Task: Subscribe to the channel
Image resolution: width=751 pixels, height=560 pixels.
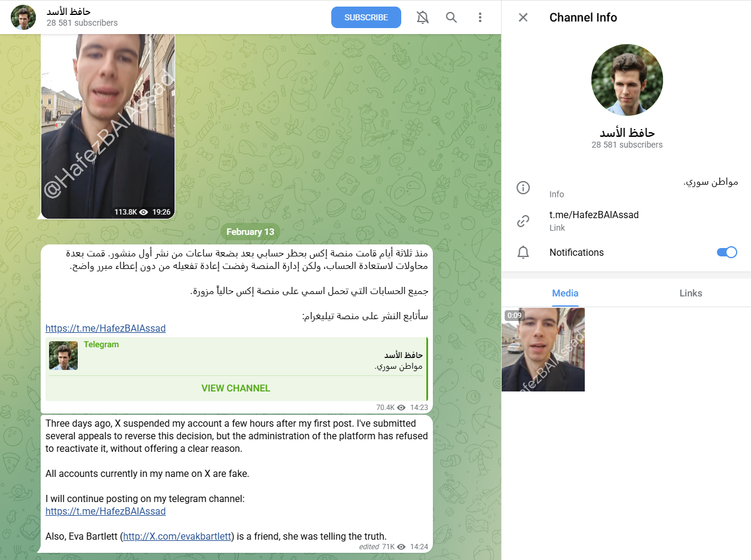Action: coord(367,17)
